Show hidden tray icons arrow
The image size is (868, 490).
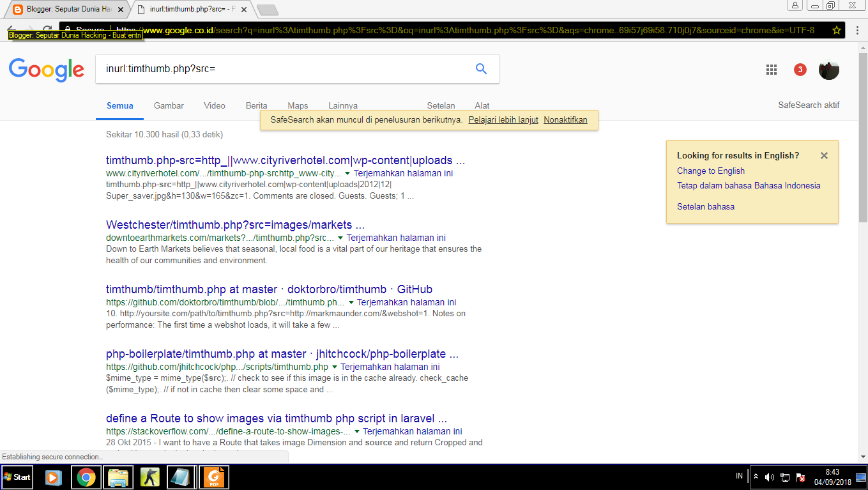click(x=756, y=477)
